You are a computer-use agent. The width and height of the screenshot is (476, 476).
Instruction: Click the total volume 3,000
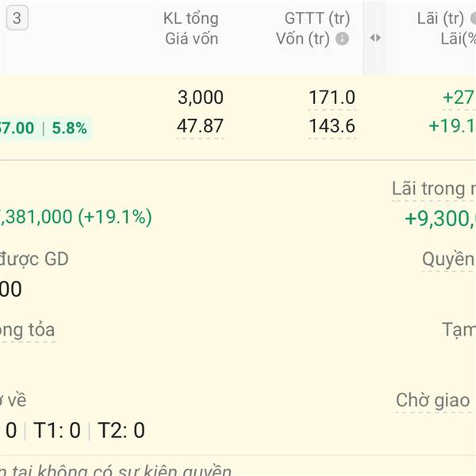pyautogui.click(x=201, y=98)
